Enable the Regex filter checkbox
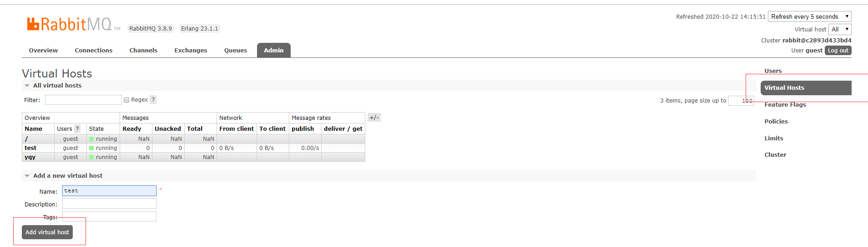Image resolution: width=868 pixels, height=247 pixels. 126,100
